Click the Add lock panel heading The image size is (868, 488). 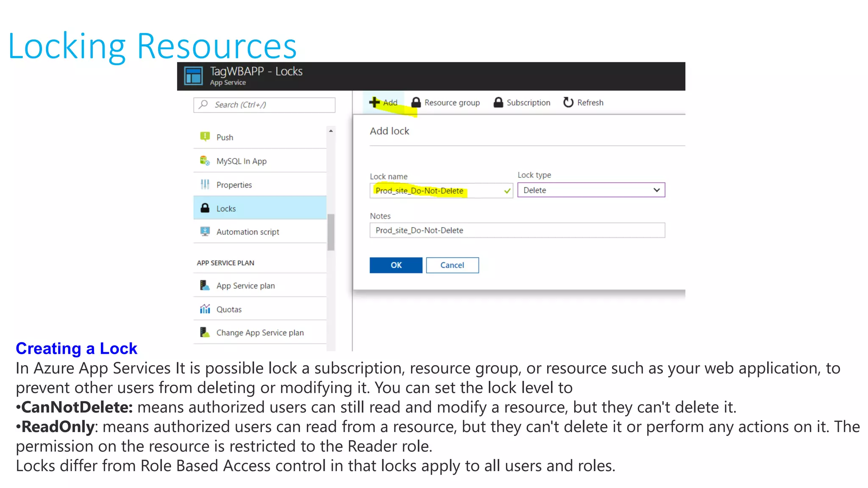(389, 131)
